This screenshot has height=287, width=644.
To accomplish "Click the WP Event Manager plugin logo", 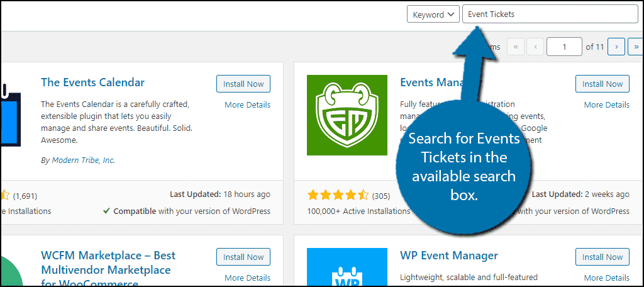I will click(347, 267).
